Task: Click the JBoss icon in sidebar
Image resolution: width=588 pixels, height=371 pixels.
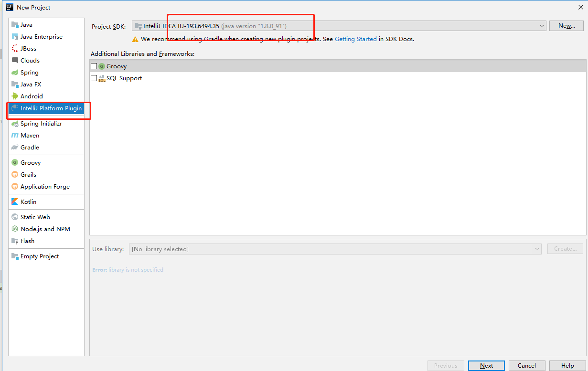Action: pyautogui.click(x=15, y=49)
